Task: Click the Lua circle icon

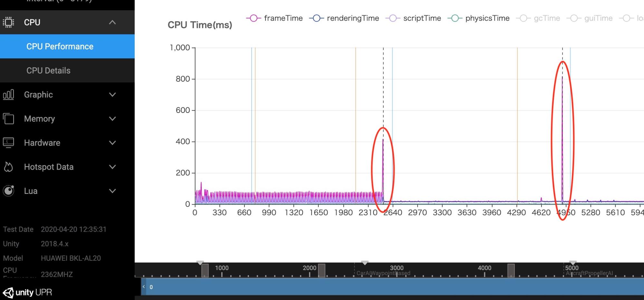Action: point(8,191)
